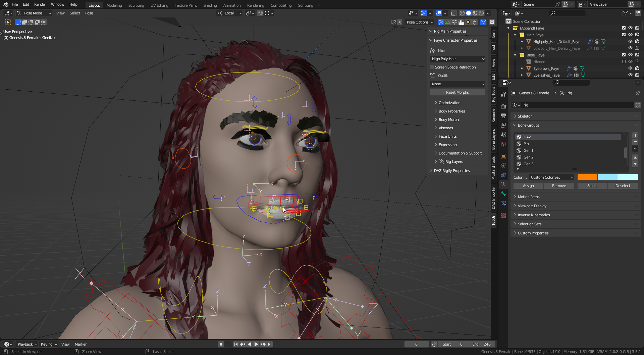Switch to material preview shading

tap(475, 13)
